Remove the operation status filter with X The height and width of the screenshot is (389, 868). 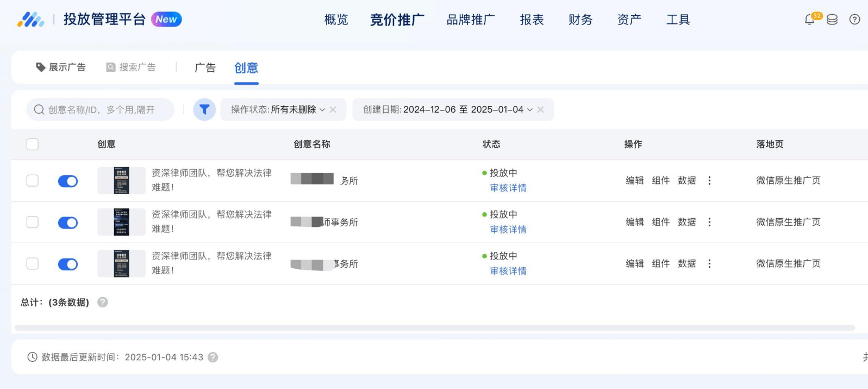[333, 110]
